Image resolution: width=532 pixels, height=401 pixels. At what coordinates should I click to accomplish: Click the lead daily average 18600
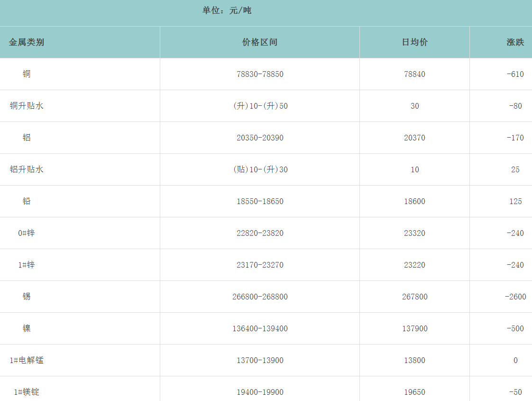coord(414,201)
